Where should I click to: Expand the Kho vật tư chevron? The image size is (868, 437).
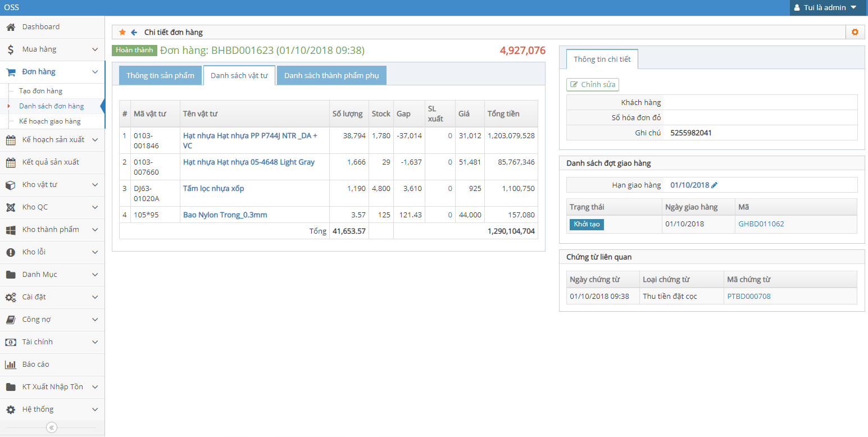tap(95, 185)
